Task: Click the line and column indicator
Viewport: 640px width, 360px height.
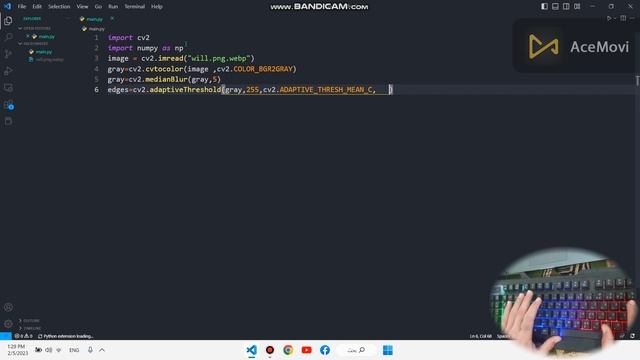Action: [x=480, y=336]
